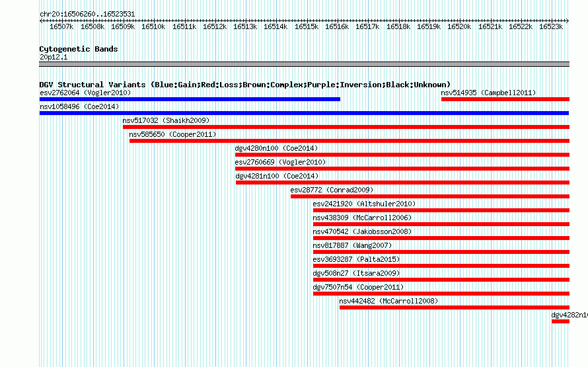
Task: Click the red nsv585650 loss bar
Action: tap(349, 141)
